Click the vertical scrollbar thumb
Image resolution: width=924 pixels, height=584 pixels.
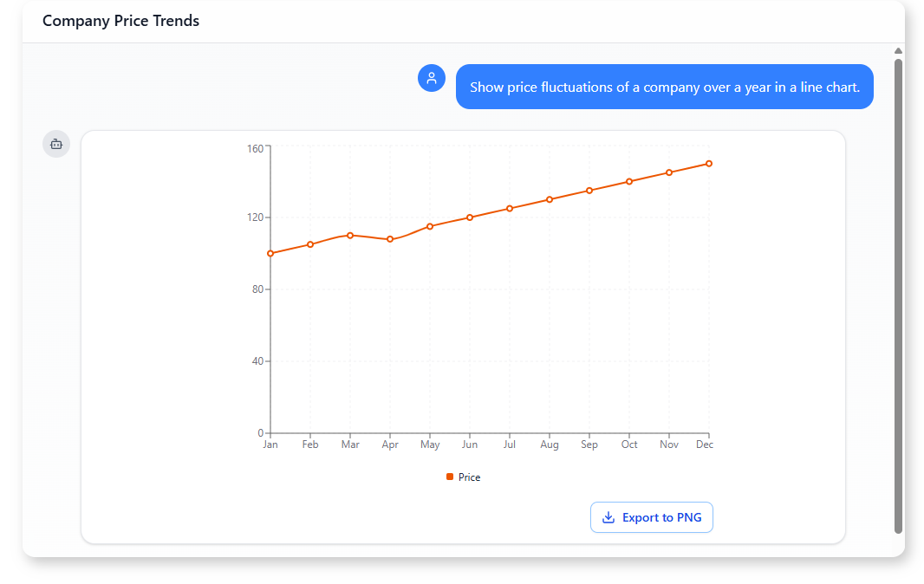[898, 295]
